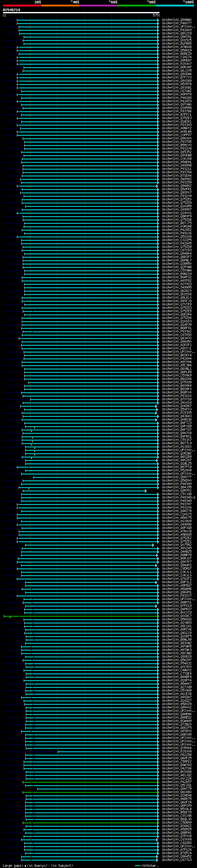This screenshot has width=197, height=868.
Task: Open hit UniRef100_P46077
Action: [x=176, y=23]
